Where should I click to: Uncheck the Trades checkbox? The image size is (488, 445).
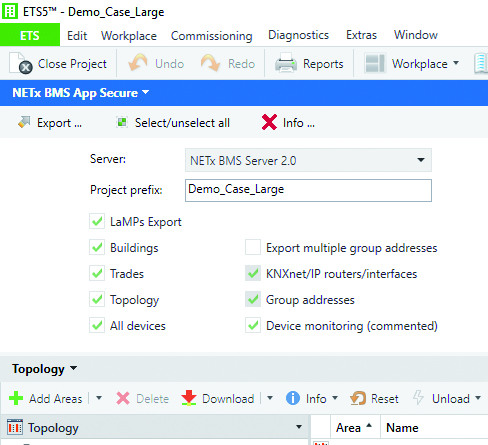[x=97, y=273]
